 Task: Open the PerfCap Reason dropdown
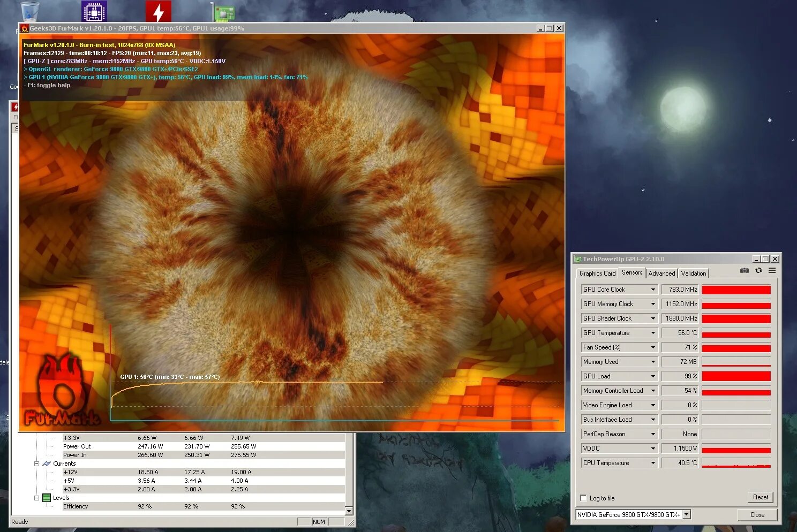(653, 434)
